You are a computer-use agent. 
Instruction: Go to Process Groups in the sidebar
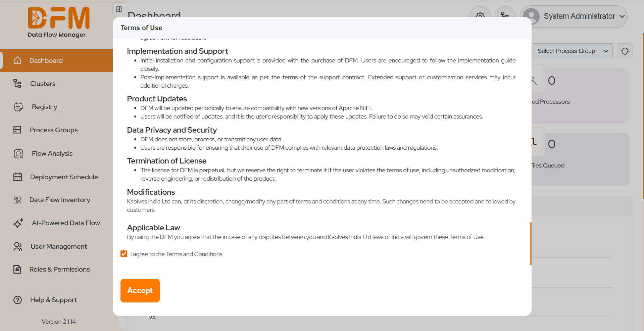(53, 130)
